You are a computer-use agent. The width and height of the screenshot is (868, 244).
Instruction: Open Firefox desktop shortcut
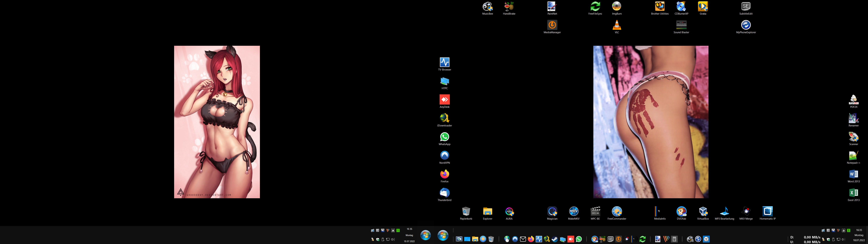[x=445, y=176]
